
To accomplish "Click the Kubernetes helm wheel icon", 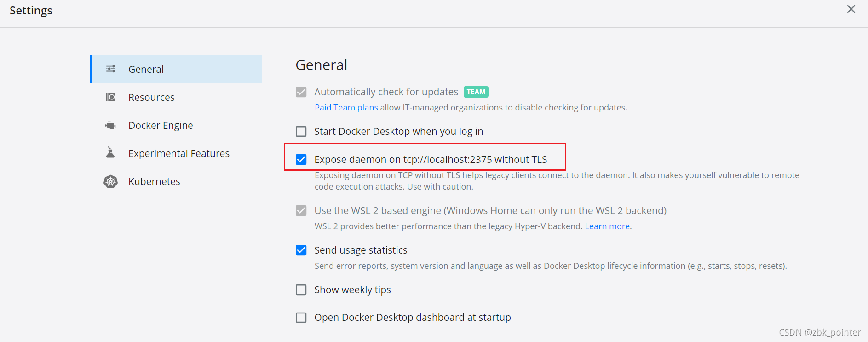I will click(x=110, y=181).
